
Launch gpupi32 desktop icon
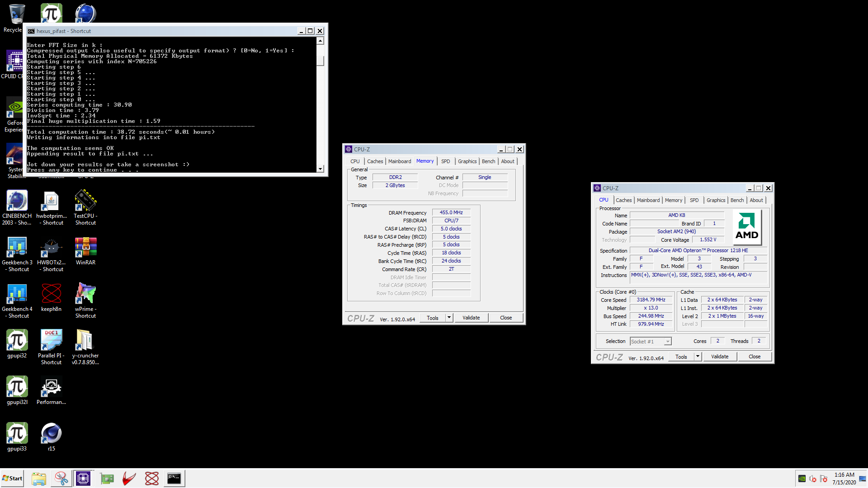pyautogui.click(x=17, y=344)
